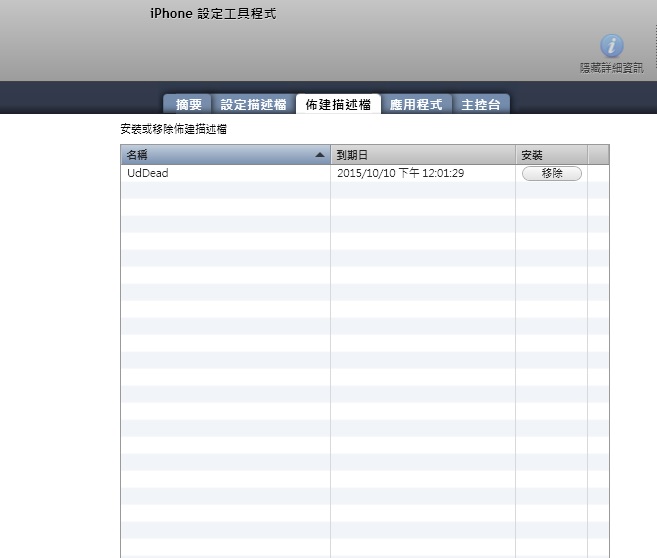Viewport: 657px width, 558px height.
Task: Click the expiry date 2015/10/10 下午 12:01:29
Action: click(401, 173)
